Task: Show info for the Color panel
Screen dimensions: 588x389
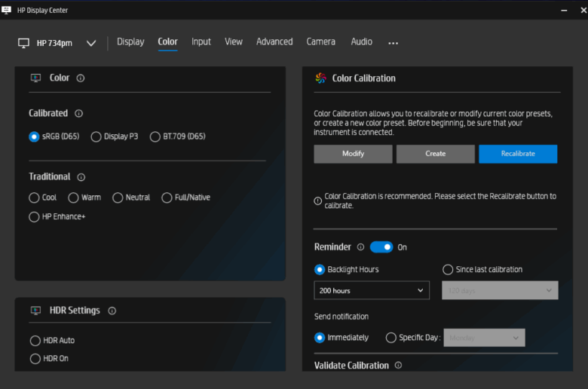Action: (81, 78)
